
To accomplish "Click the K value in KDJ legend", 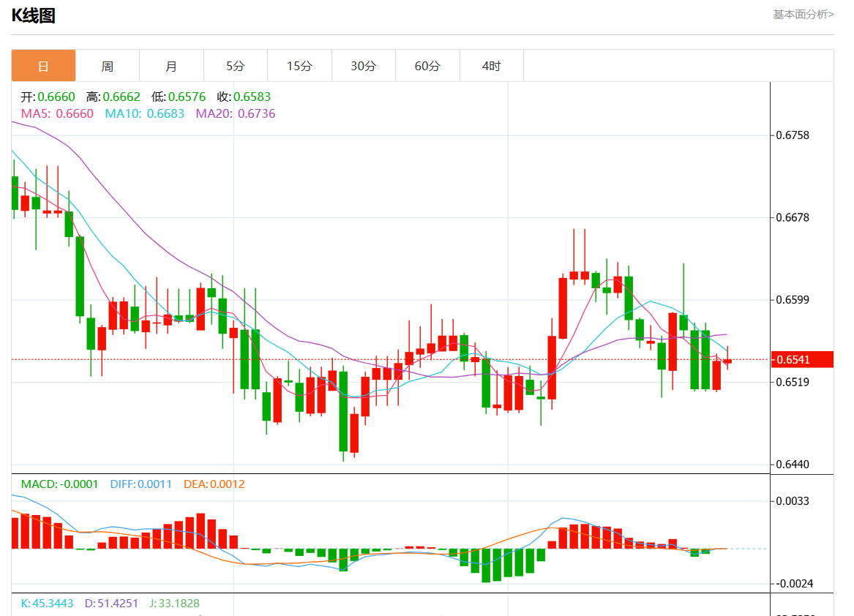I will [x=47, y=604].
